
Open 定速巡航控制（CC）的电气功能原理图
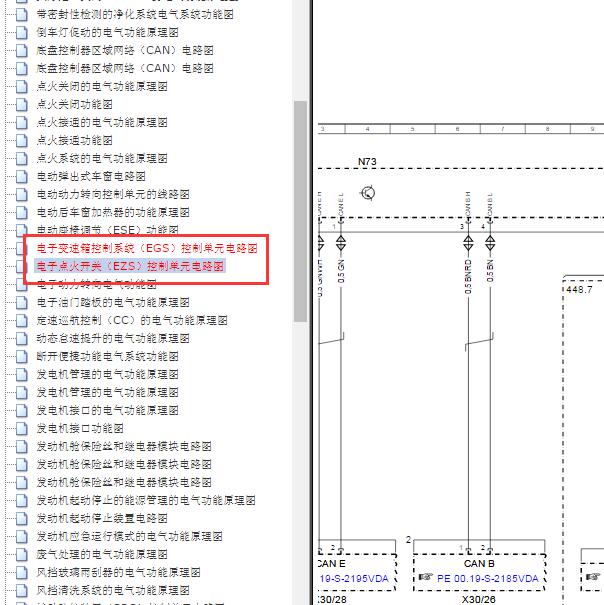[132, 321]
